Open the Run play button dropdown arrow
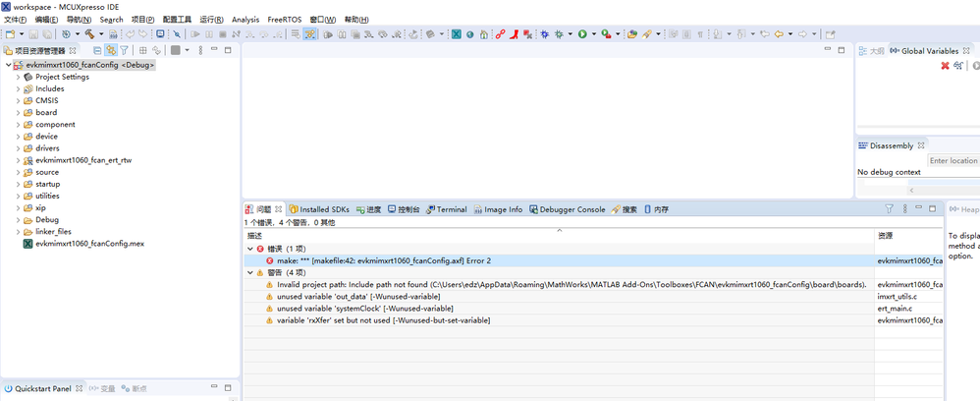Image resolution: width=980 pixels, height=401 pixels. coord(594,34)
